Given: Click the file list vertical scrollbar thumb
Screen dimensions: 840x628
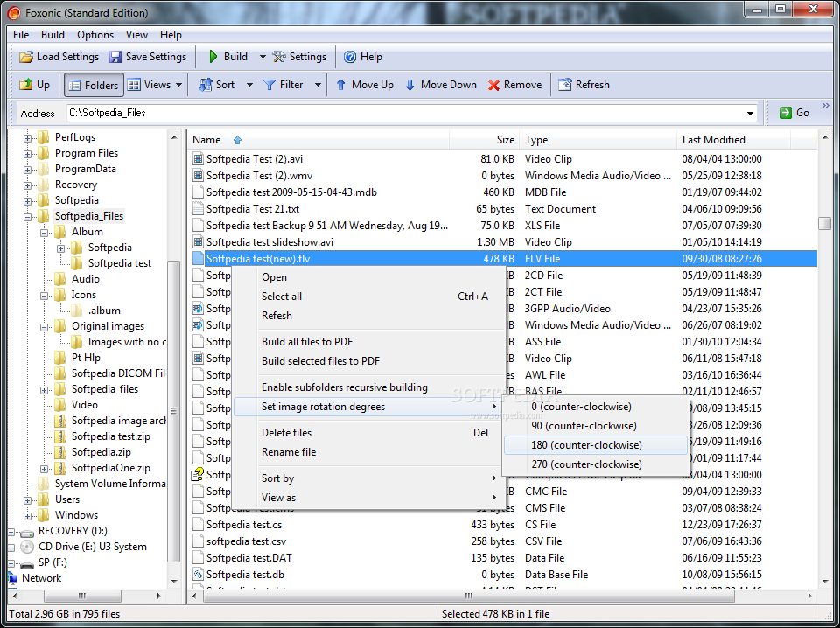Looking at the screenshot, I should pos(824,223).
